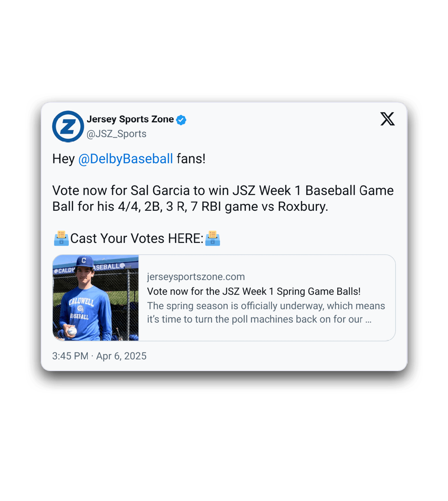Open the @DelbyBaseball mention
The image size is (448, 501).
pyautogui.click(x=126, y=159)
